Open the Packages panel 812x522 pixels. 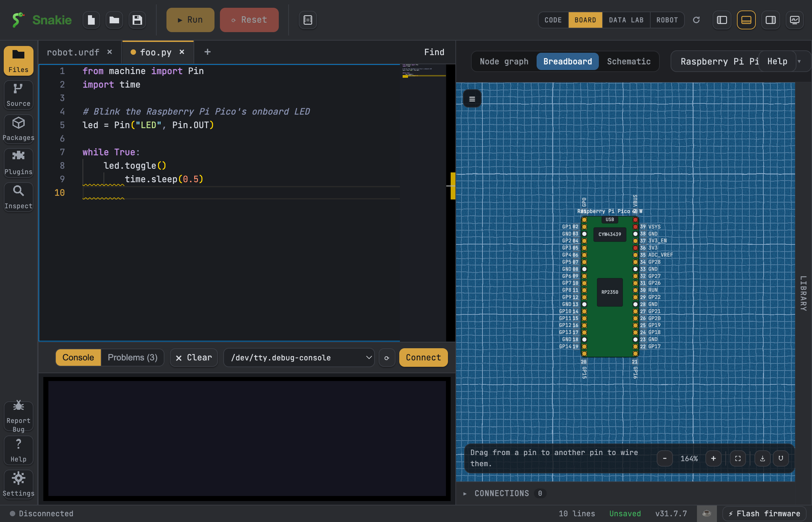click(18, 129)
